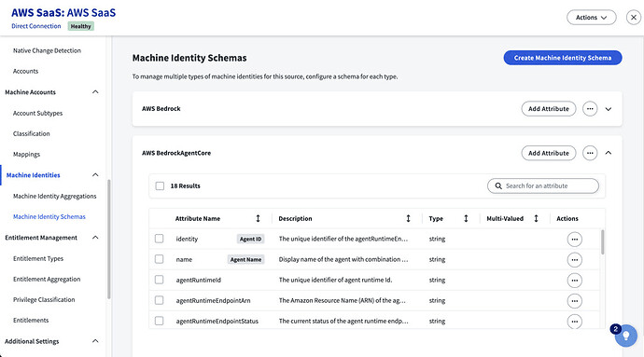Click description 'The unique identifier of agent runtime Id.'

335,280
